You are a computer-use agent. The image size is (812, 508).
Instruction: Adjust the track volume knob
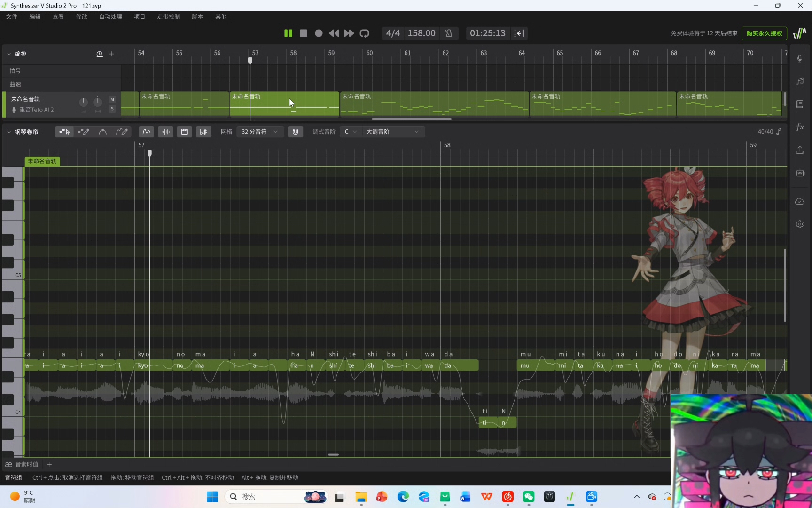(83, 102)
